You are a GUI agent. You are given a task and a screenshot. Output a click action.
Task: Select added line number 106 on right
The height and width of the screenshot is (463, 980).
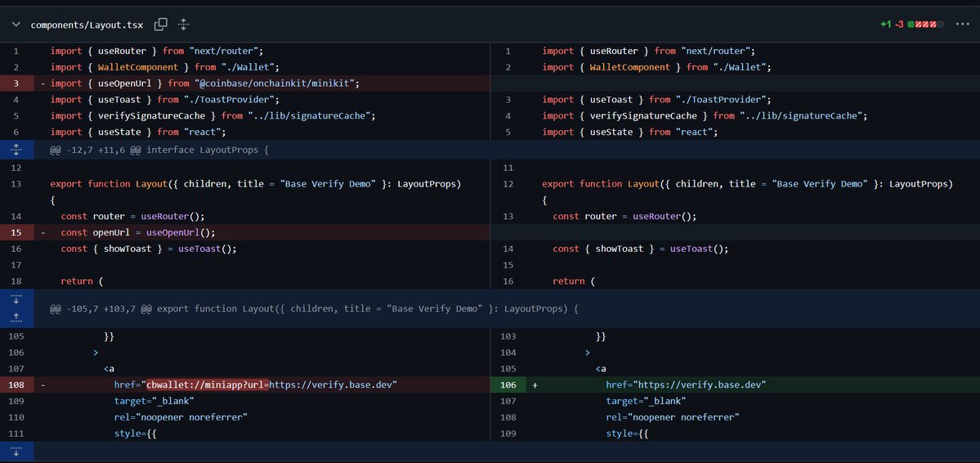click(508, 384)
